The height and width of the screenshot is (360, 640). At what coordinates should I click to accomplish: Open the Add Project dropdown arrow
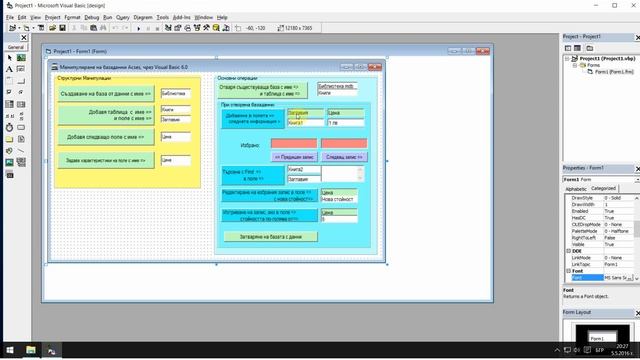[18, 28]
